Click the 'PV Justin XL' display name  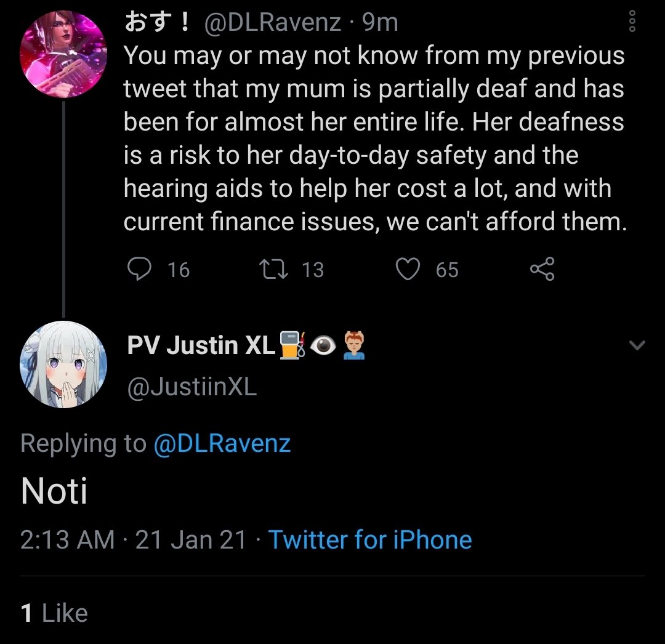[x=201, y=345]
